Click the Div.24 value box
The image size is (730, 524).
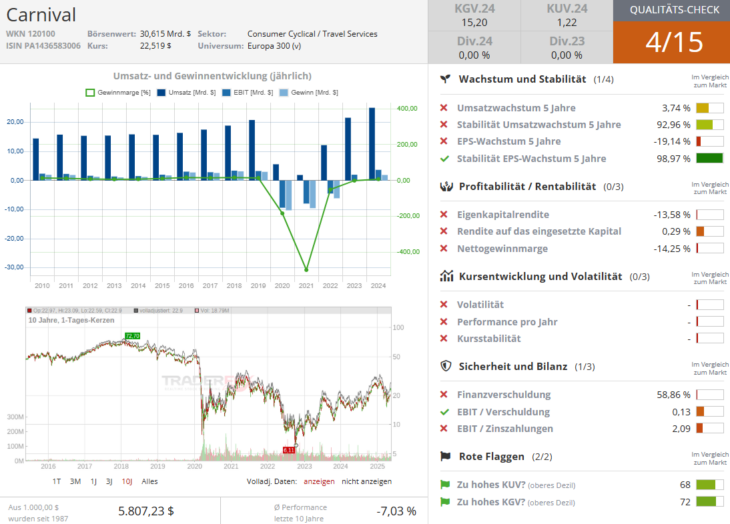(x=474, y=47)
